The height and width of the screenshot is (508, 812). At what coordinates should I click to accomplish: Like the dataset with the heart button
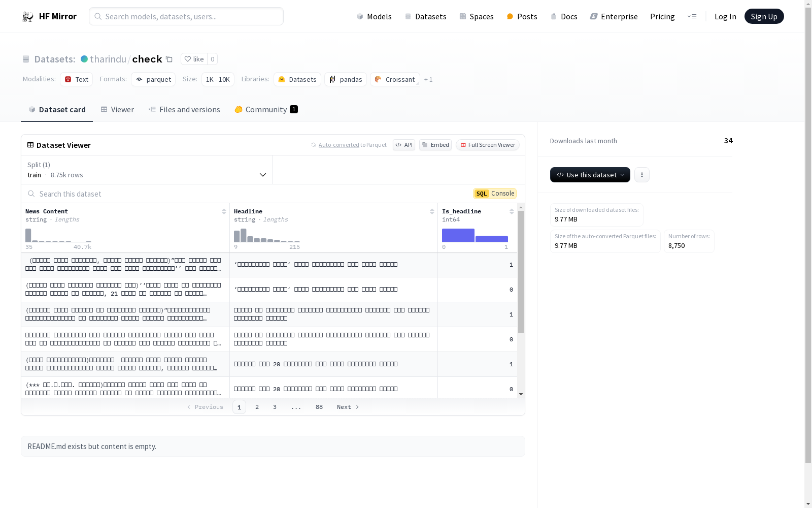tap(194, 59)
